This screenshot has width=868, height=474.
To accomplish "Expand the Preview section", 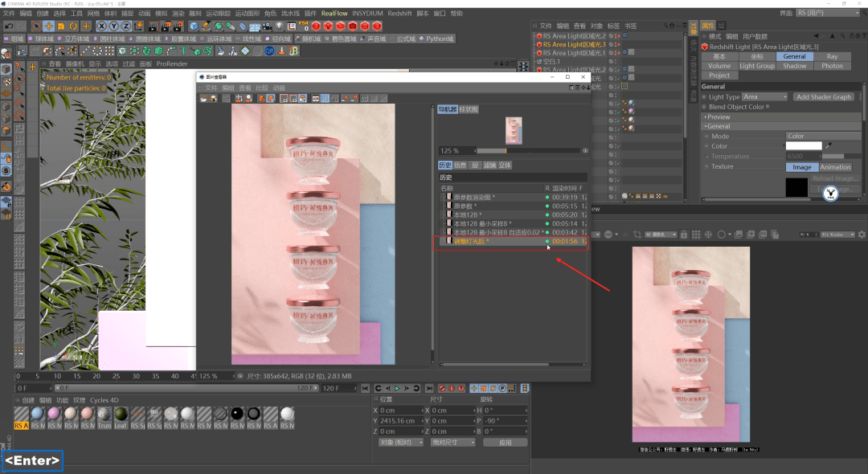I will coord(719,116).
